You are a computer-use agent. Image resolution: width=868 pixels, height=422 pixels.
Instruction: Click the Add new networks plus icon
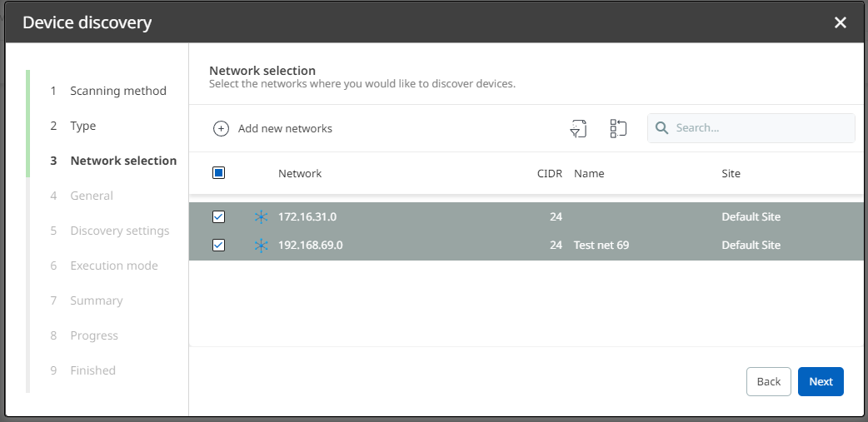tap(221, 128)
